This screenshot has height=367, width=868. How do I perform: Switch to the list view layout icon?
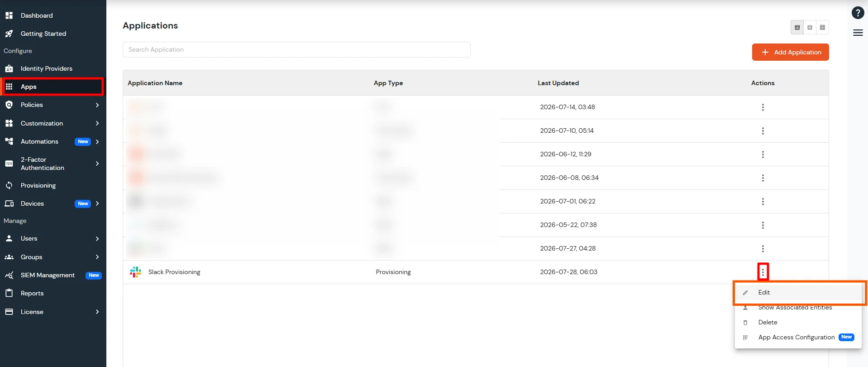click(810, 27)
